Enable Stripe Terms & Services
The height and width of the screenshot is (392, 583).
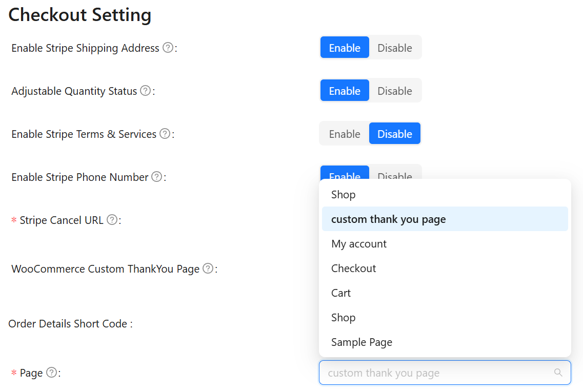click(345, 134)
